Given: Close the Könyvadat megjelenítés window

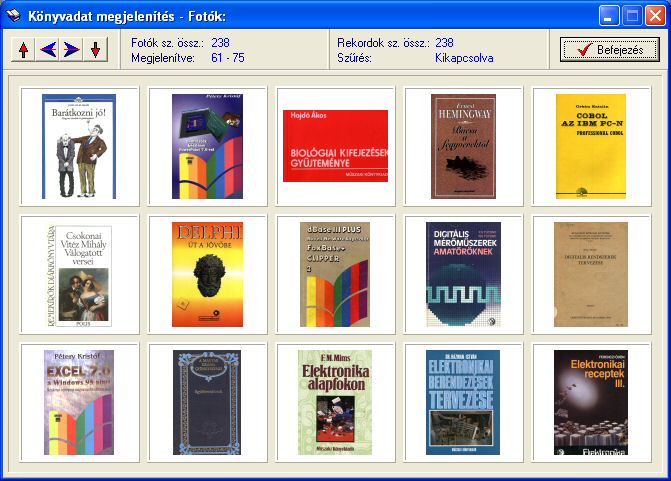Looking at the screenshot, I should [655, 16].
